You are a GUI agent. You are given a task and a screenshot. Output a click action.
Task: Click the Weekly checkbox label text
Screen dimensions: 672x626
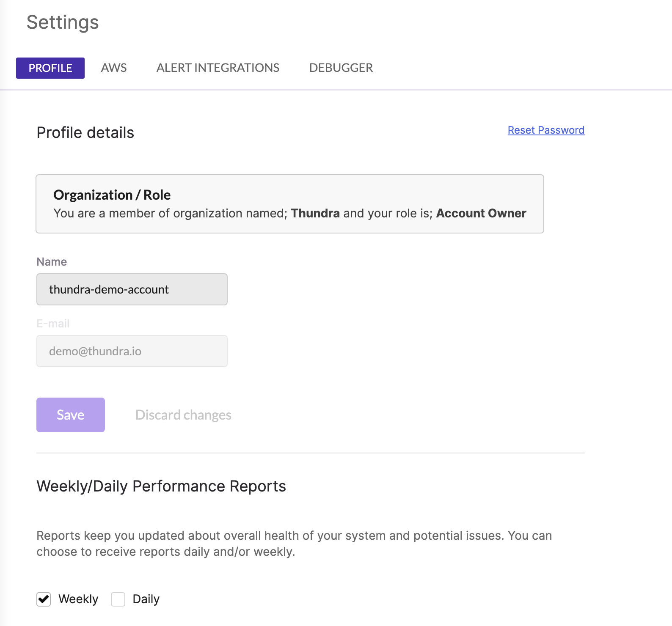tap(78, 599)
